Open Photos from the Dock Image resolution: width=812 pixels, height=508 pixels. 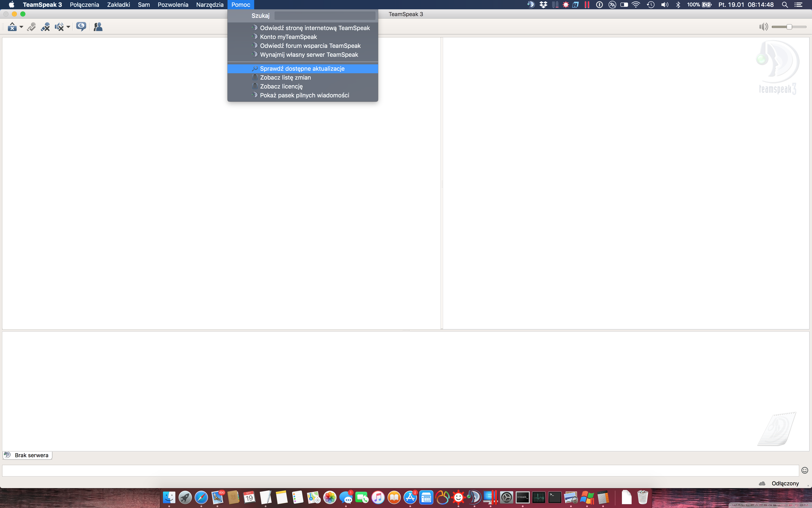click(330, 497)
